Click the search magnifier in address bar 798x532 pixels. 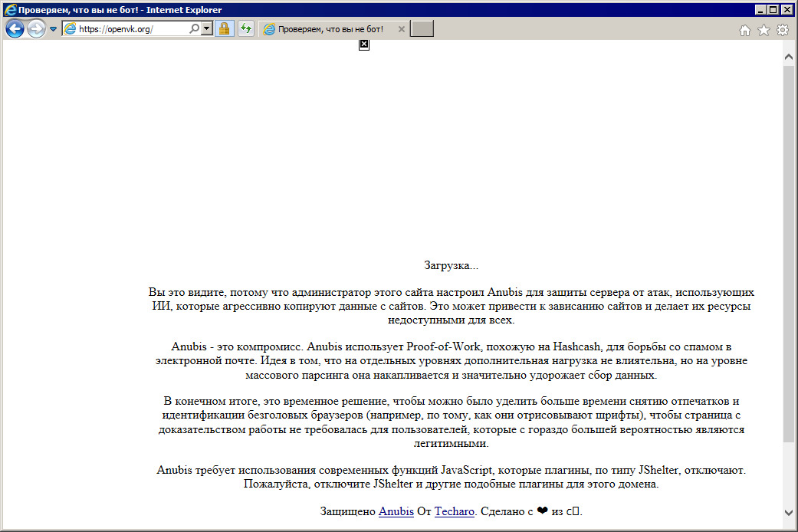[194, 29]
